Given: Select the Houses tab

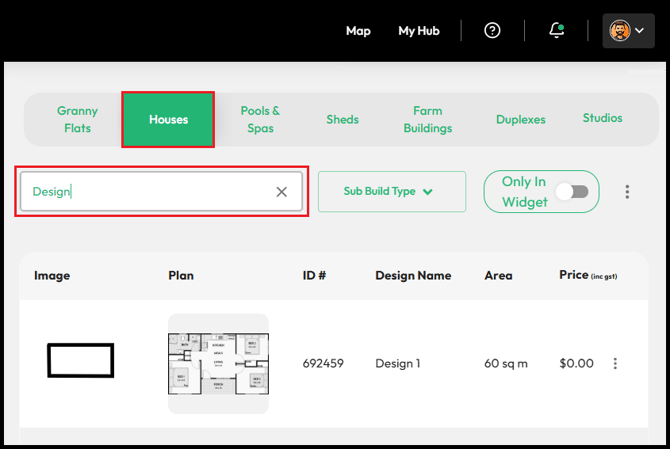Looking at the screenshot, I should tap(168, 120).
